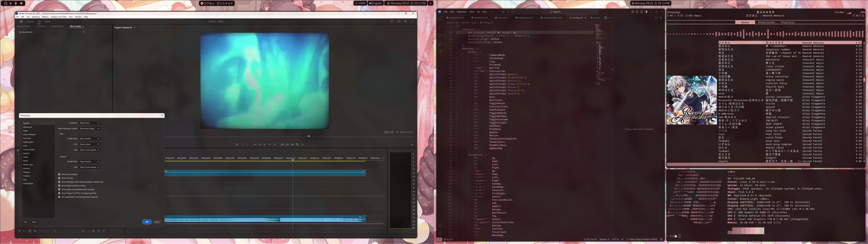Open Premiere Sequence menu
The image size is (868, 244).
[x=36, y=17]
